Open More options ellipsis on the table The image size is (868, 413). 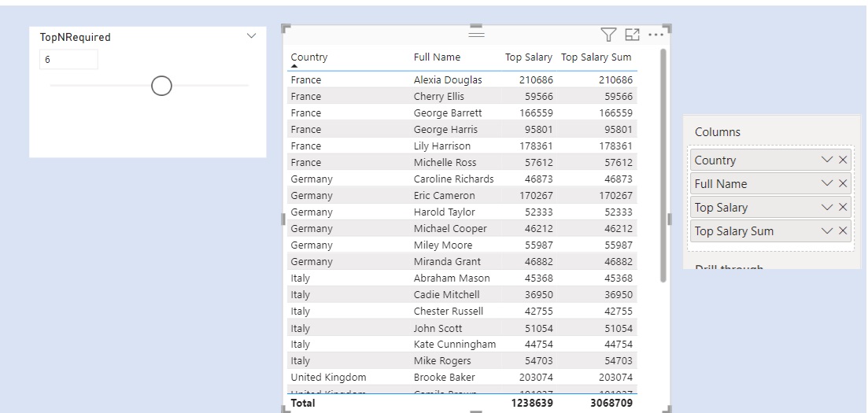click(656, 35)
